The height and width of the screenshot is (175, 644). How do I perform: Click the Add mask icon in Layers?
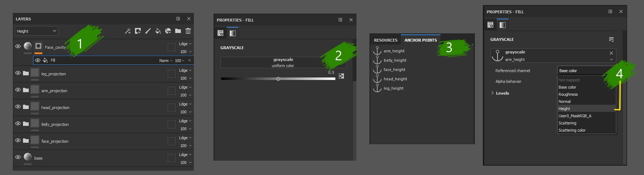tap(138, 31)
